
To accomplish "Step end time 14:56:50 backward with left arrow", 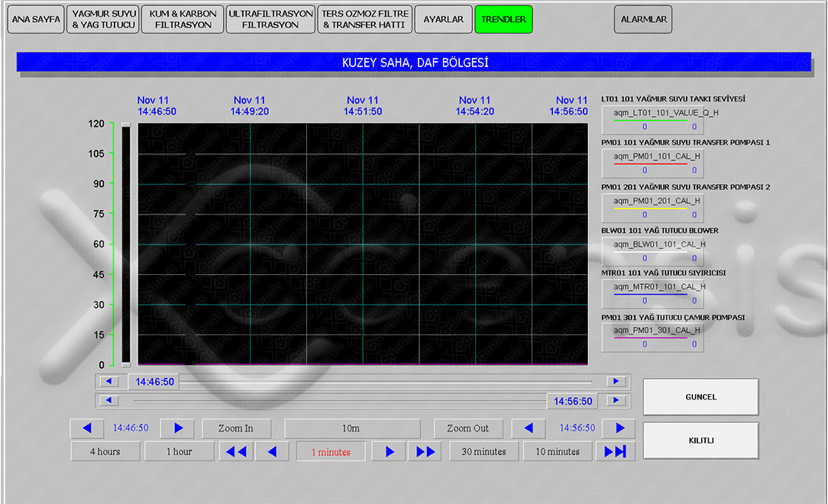I will [528, 428].
